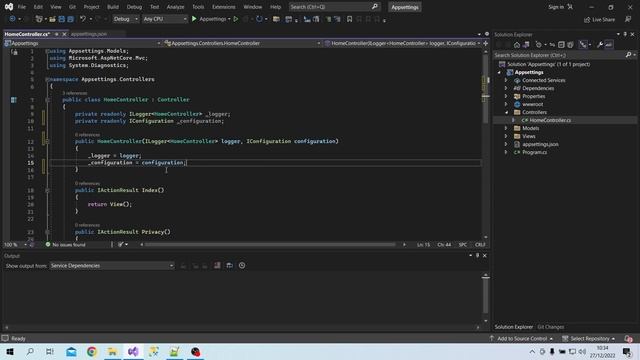
Task: Click Switch Views icon in Solution Explorer
Action: tap(526, 44)
